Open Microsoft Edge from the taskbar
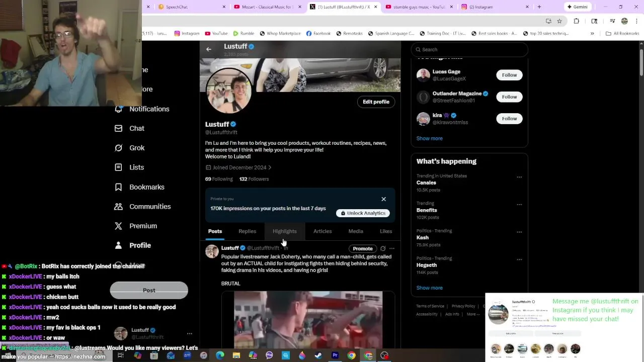644x362 pixels. point(220,355)
